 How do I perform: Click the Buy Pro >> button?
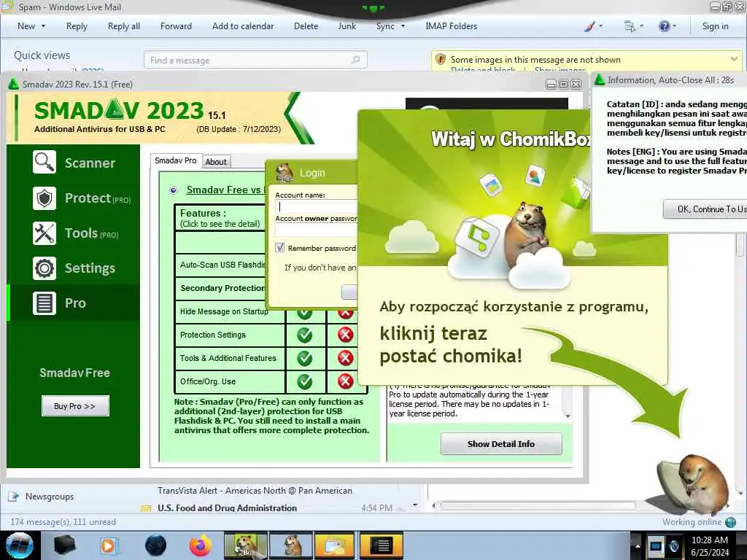click(75, 406)
